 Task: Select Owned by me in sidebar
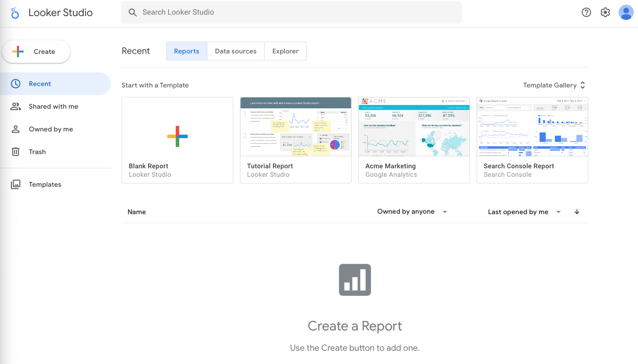click(x=55, y=129)
